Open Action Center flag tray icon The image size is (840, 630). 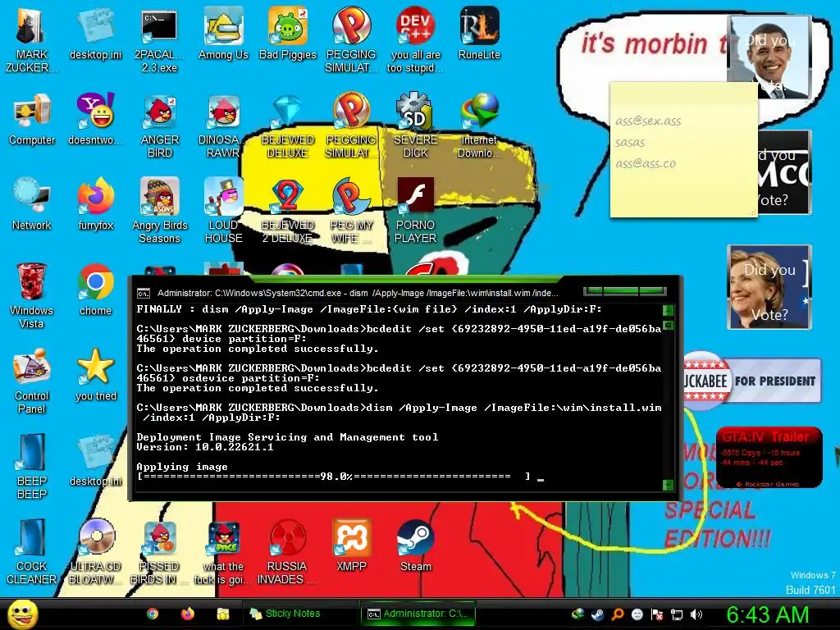coord(657,614)
